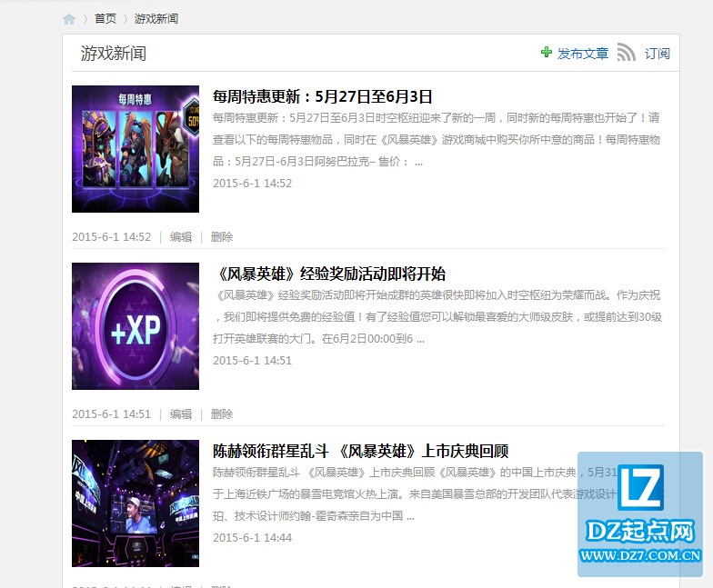
Task: Open article title 每周特惠更新：5月27日至6月3日
Action: click(x=322, y=96)
